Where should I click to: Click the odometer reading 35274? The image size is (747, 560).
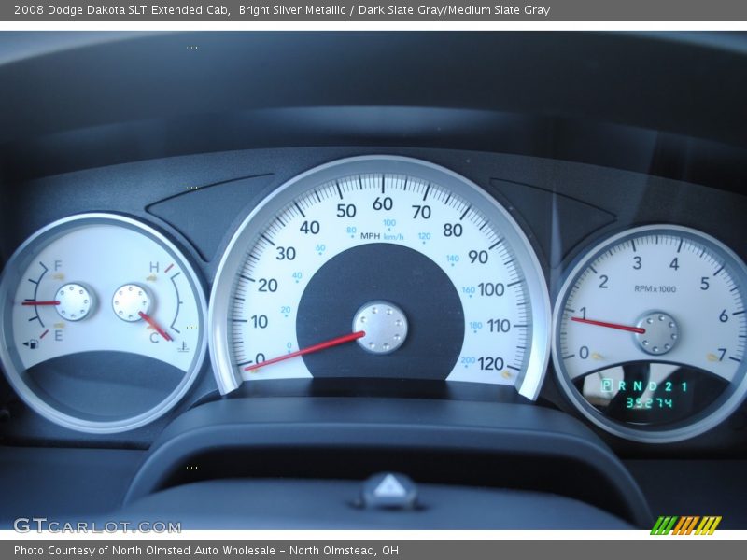coord(648,403)
